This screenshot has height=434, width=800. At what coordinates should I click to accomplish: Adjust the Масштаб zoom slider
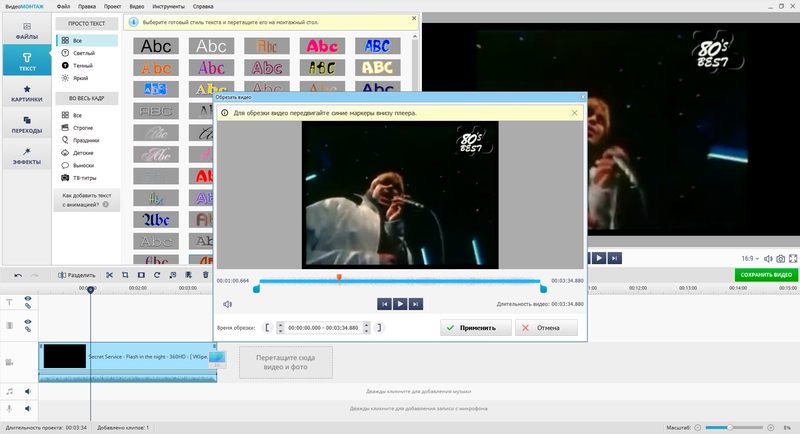click(x=734, y=427)
